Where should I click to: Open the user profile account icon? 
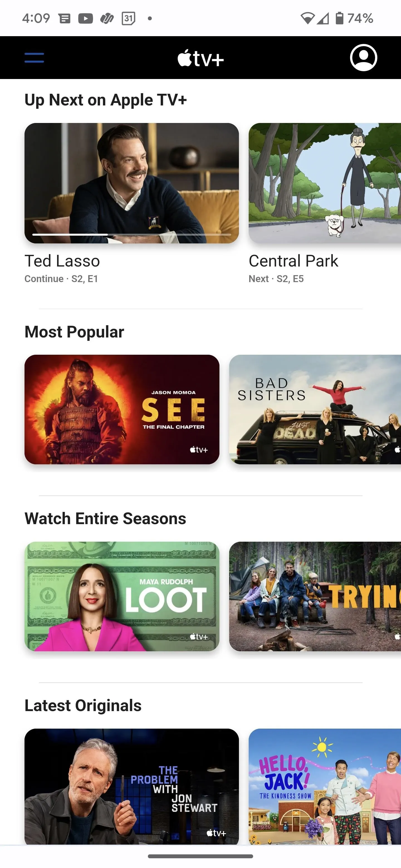point(363,58)
